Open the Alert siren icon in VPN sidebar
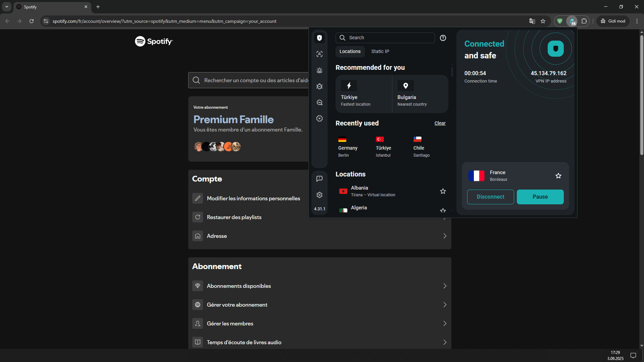The image size is (644, 362). [x=319, y=70]
